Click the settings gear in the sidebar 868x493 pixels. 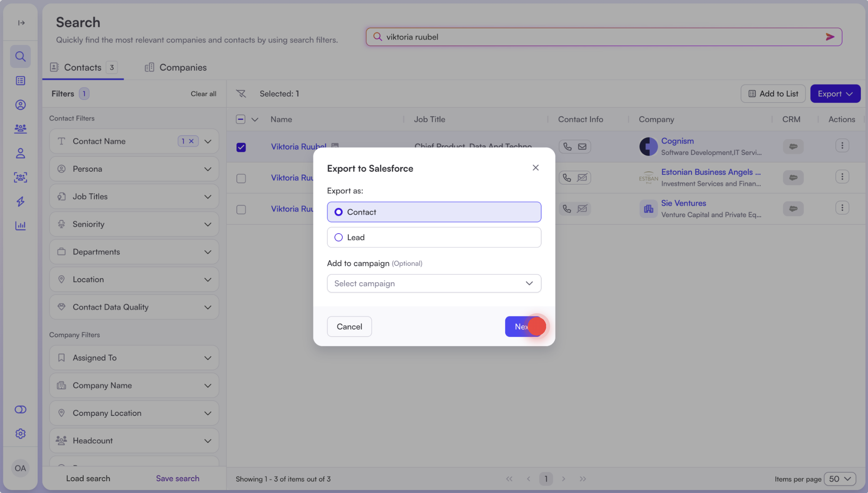click(21, 433)
